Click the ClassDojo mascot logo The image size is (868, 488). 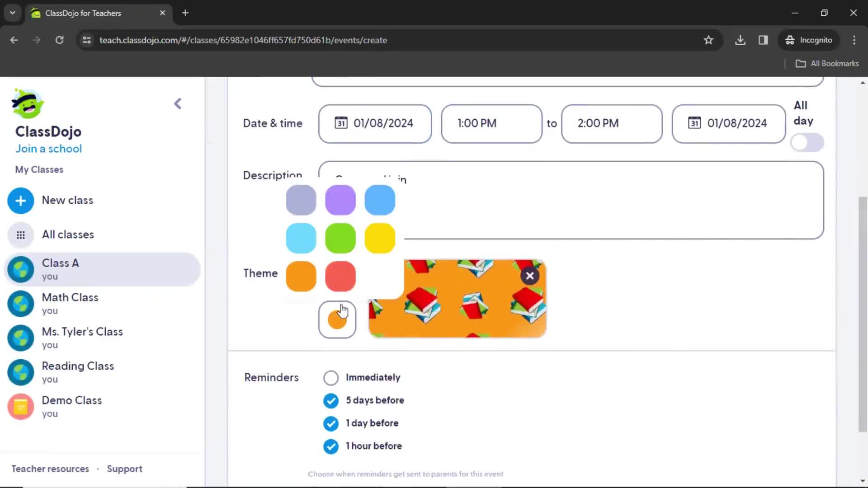(28, 103)
